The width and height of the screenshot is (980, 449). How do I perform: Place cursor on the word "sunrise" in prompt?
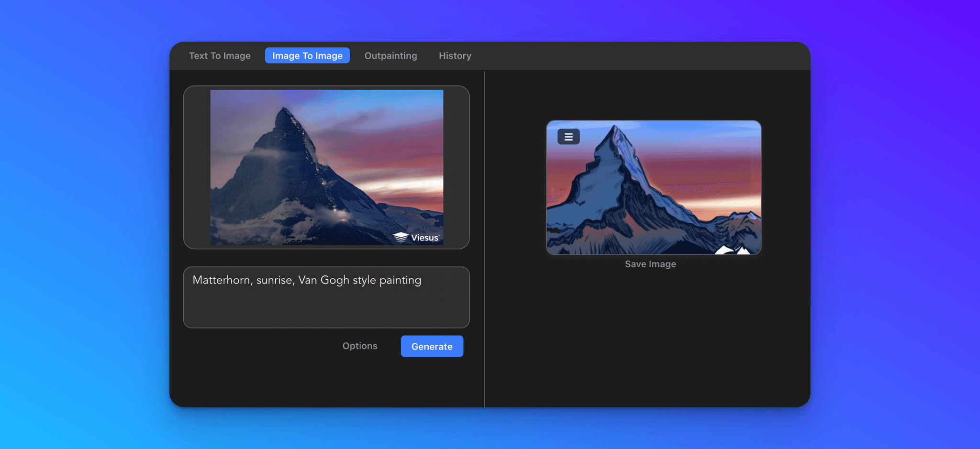click(x=274, y=280)
